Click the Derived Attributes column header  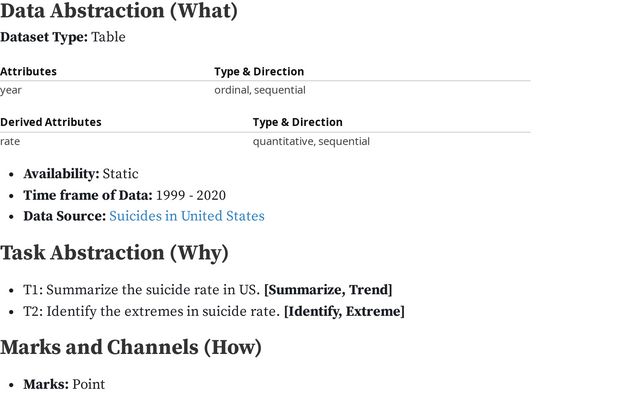(51, 122)
